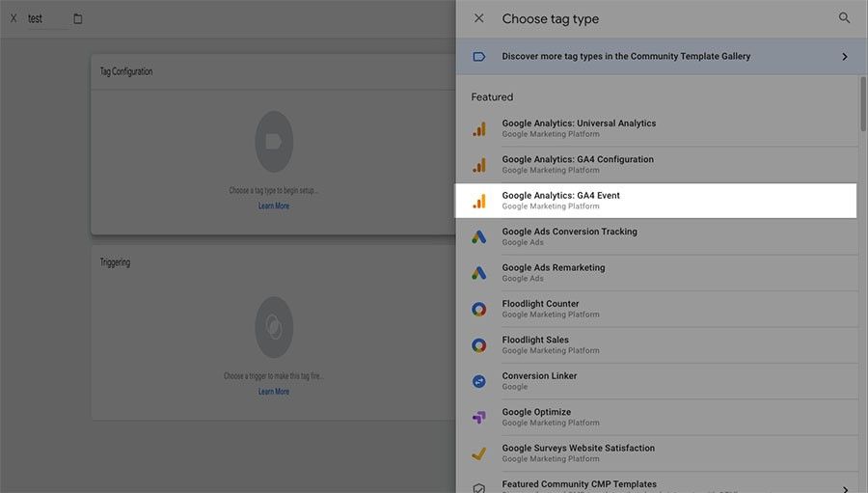Click the GA4 Event analytics icon
The height and width of the screenshot is (493, 868).
click(x=478, y=201)
